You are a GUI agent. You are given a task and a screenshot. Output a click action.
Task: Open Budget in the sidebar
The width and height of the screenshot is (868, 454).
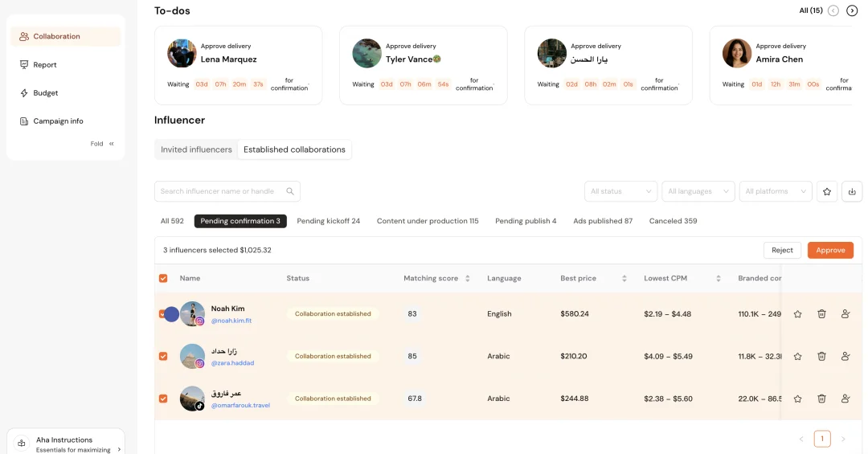pyautogui.click(x=46, y=93)
